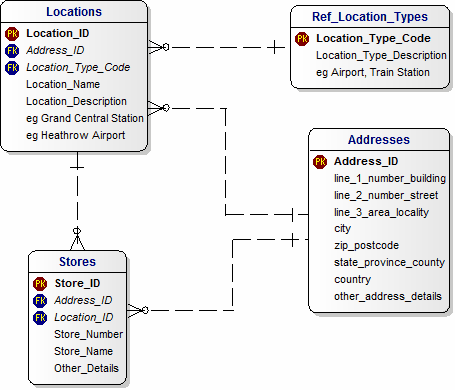Viewport: 455px width, 390px height.
Task: Select the state_province_county field
Action: tap(389, 263)
